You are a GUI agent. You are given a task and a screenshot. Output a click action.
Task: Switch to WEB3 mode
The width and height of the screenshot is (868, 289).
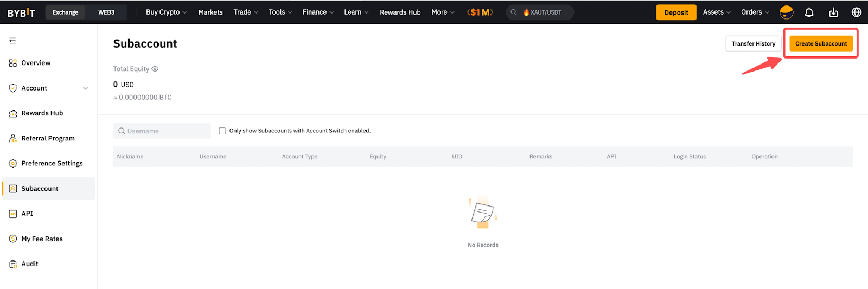(106, 12)
